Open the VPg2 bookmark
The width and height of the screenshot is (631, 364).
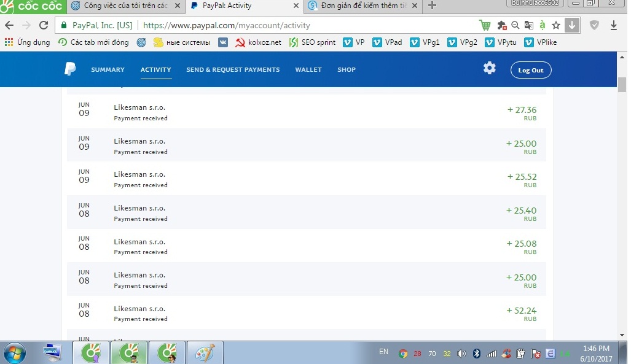[462, 42]
